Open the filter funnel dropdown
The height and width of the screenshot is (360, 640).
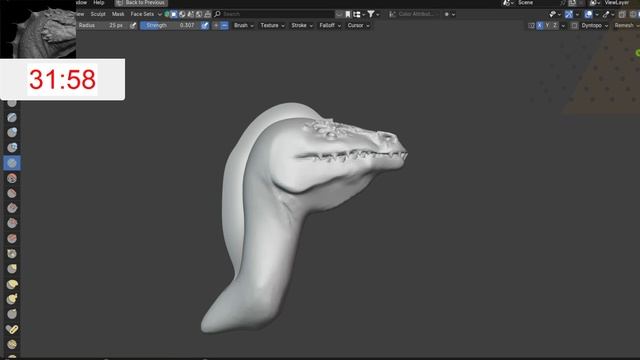tap(373, 14)
